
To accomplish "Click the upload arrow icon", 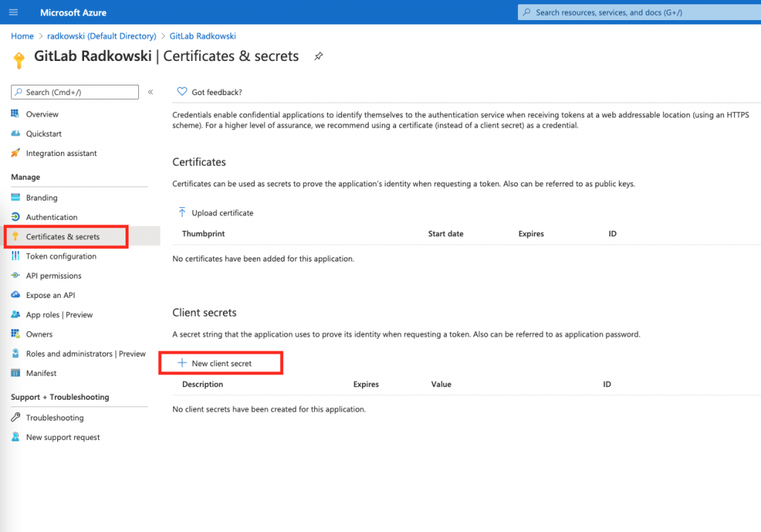I will tap(182, 212).
